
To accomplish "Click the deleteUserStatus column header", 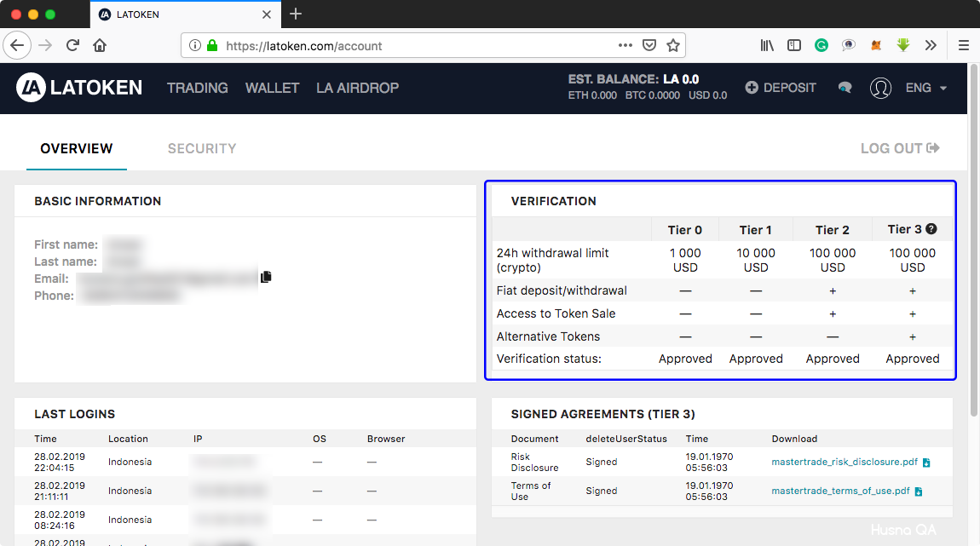I will click(626, 440).
